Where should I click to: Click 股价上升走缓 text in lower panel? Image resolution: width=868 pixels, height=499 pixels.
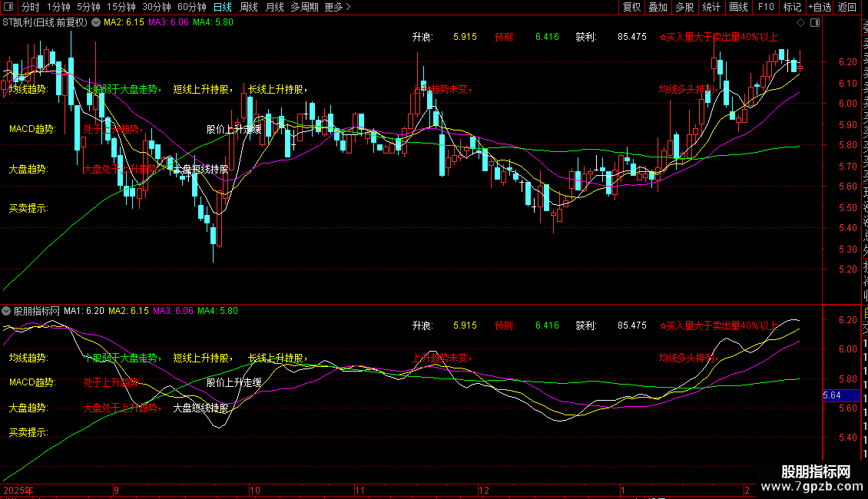[x=234, y=382]
